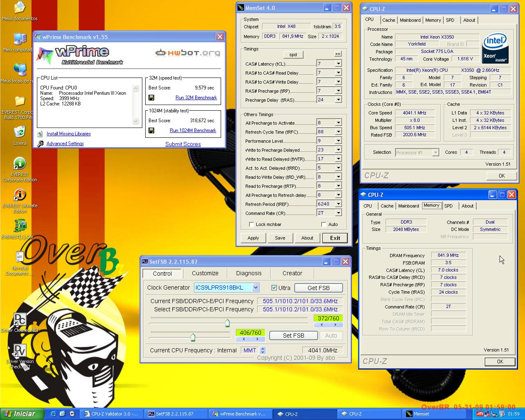Click the SetFSB title bar app icon
Image resolution: width=525 pixels, height=420 pixels.
pyautogui.click(x=145, y=261)
